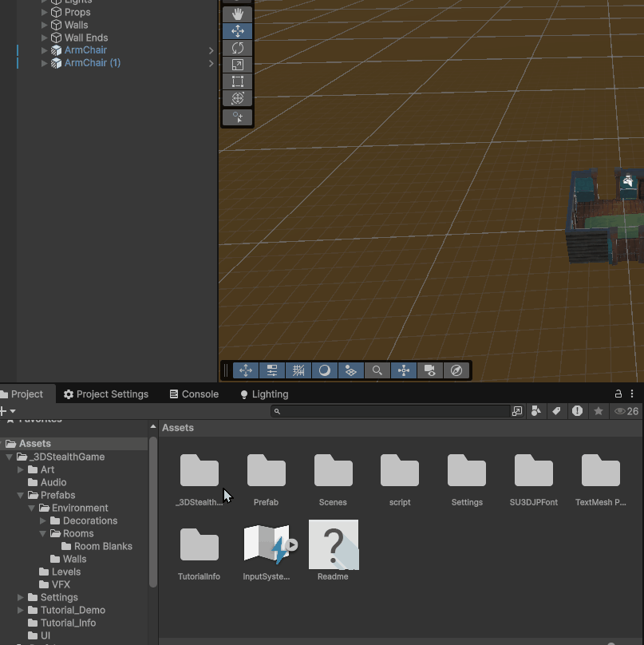Click the search magnifier overlay icon

point(377,370)
